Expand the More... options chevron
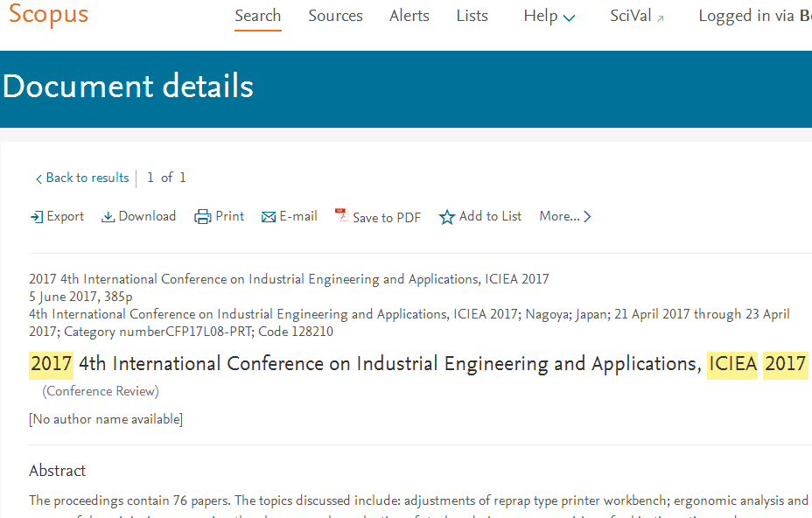This screenshot has width=812, height=518. [587, 217]
